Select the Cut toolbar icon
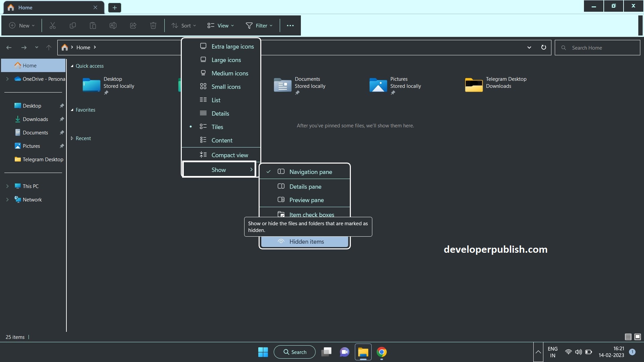The height and width of the screenshot is (362, 644). point(52,25)
